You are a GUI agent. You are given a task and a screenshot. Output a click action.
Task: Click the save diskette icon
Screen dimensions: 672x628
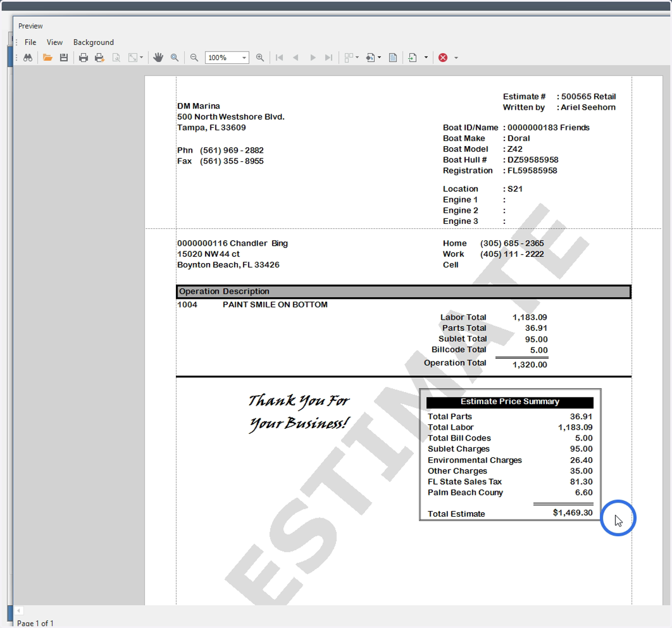coord(64,58)
